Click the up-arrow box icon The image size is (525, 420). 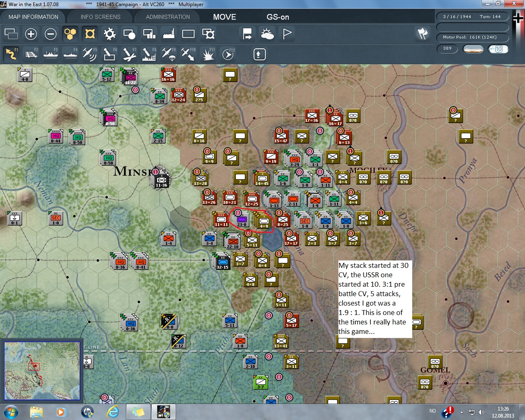(259, 54)
